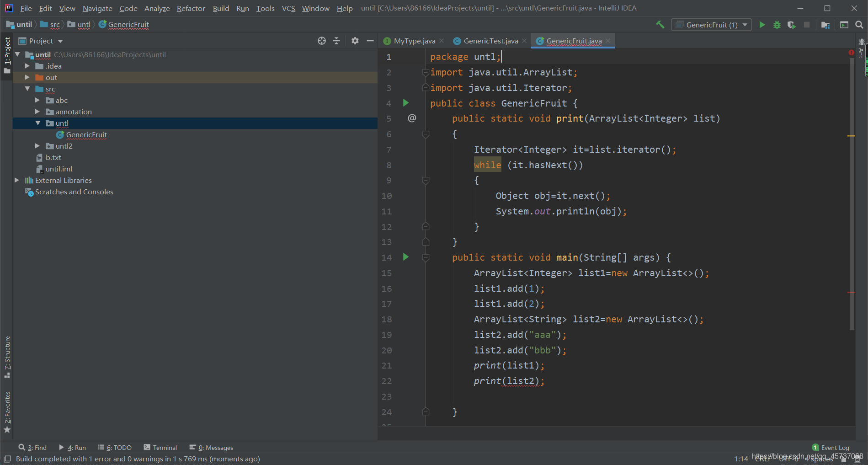Close the GenericTest.java tab
868x465 pixels.
tap(524, 41)
